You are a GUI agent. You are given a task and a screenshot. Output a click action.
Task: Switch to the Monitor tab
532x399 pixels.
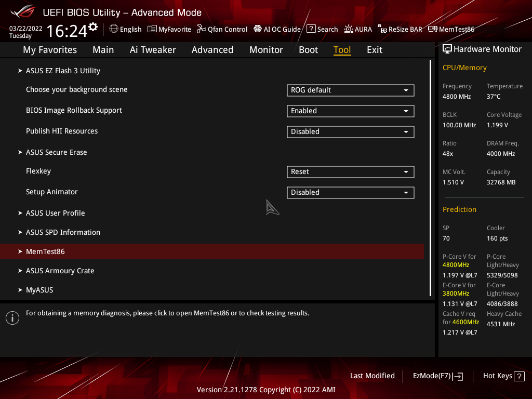pyautogui.click(x=266, y=50)
